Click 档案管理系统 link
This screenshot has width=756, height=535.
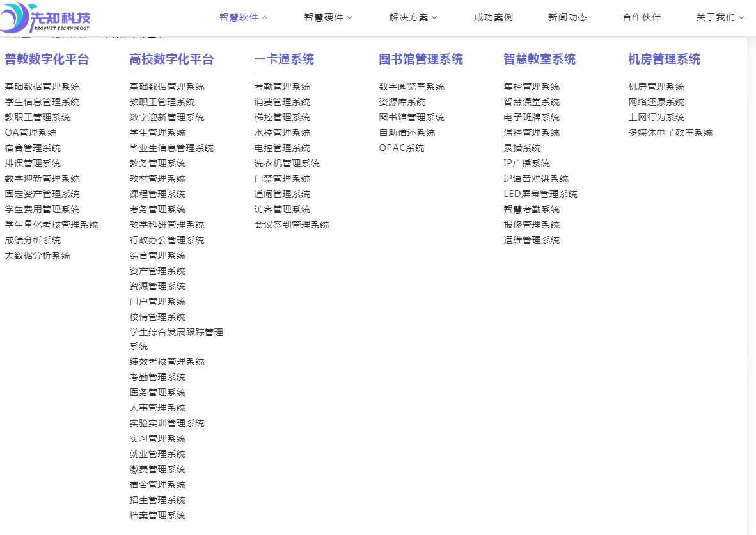point(158,516)
